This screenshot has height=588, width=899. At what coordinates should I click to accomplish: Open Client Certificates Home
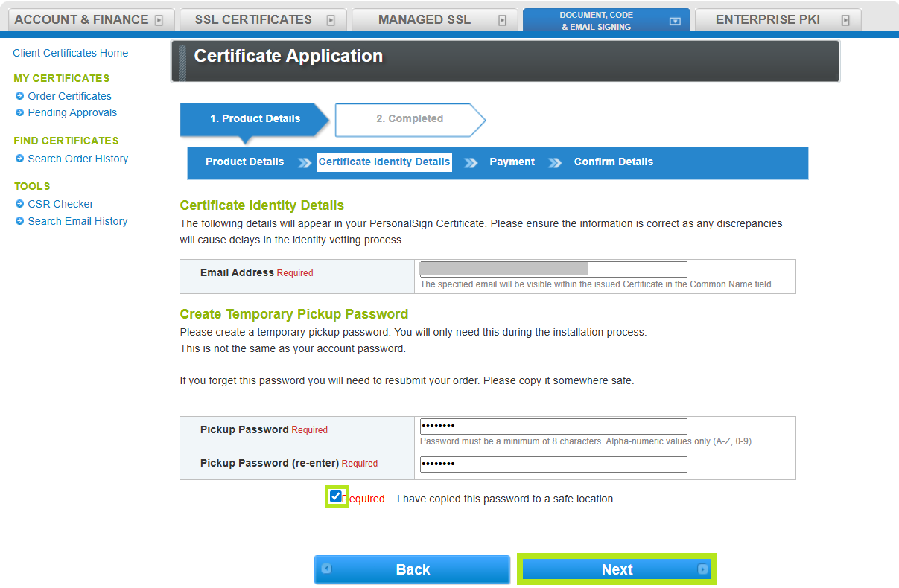point(70,53)
